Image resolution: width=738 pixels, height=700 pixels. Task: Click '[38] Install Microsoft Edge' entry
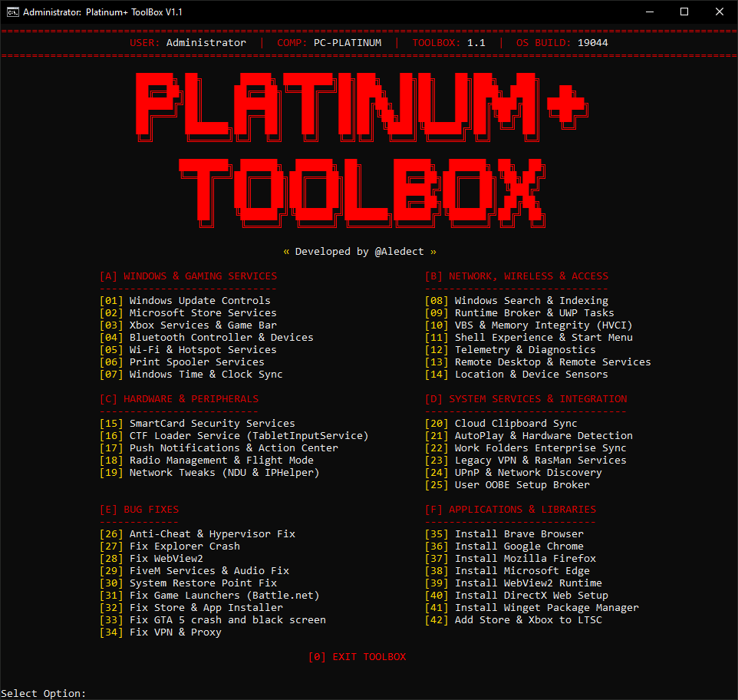click(507, 570)
